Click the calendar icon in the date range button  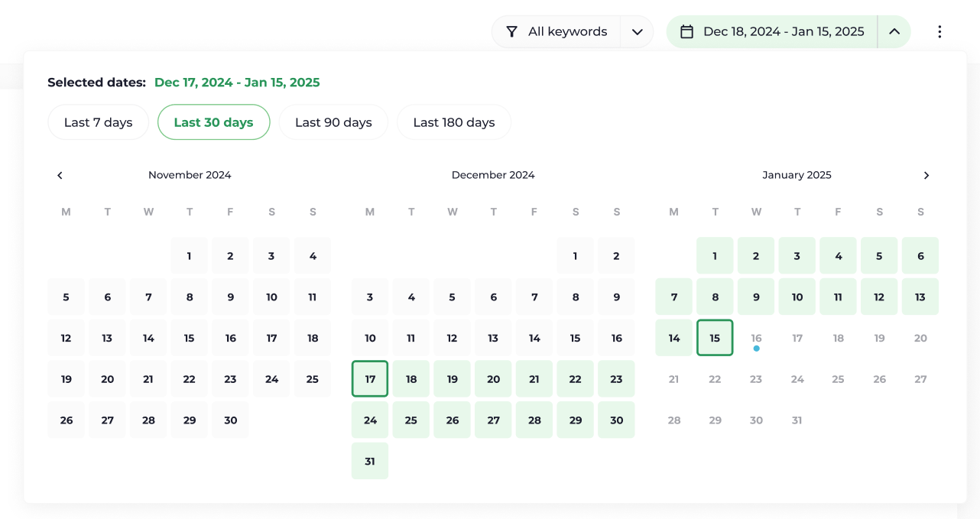click(x=686, y=31)
